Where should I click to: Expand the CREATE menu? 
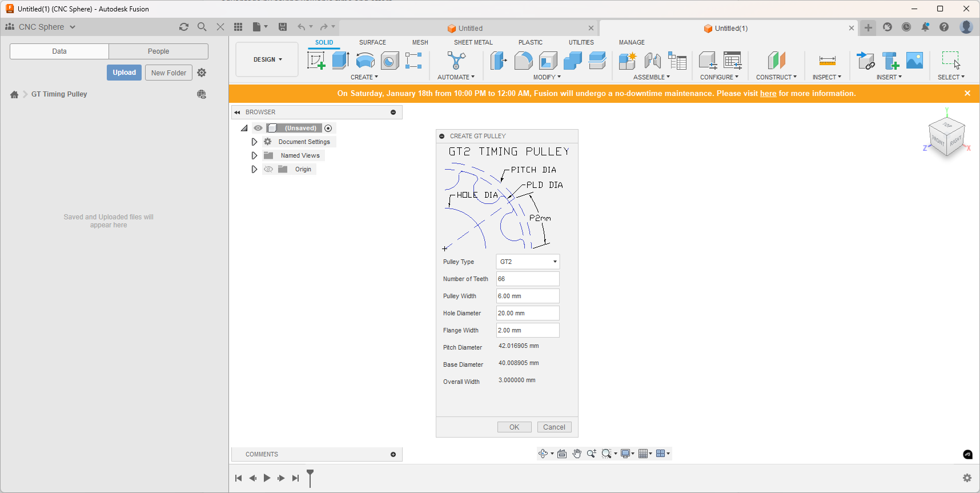364,77
